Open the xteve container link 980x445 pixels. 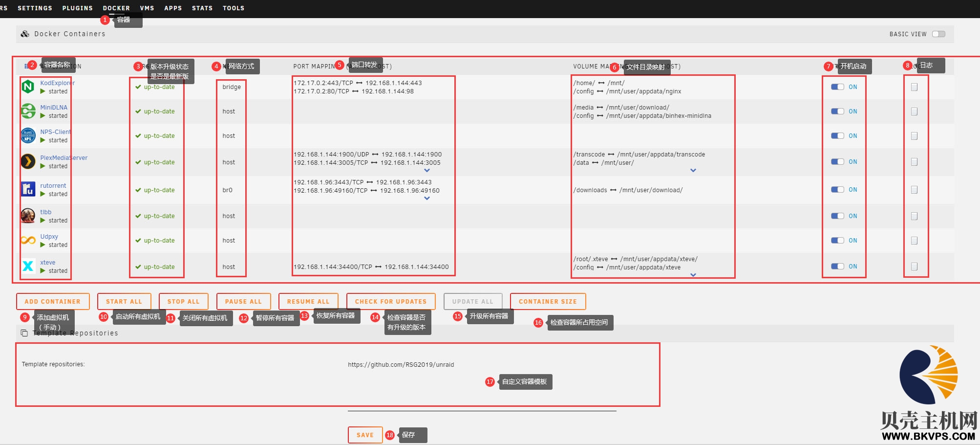[x=48, y=263]
